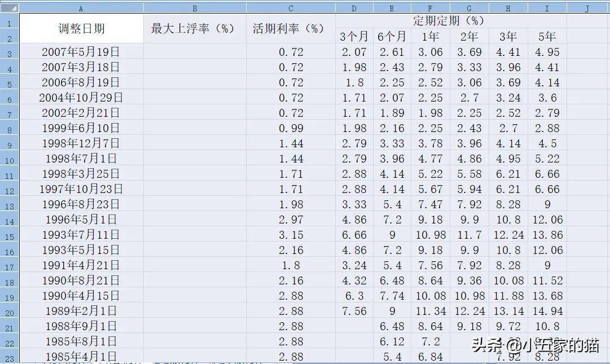Click the 2年 header cell

469,36
